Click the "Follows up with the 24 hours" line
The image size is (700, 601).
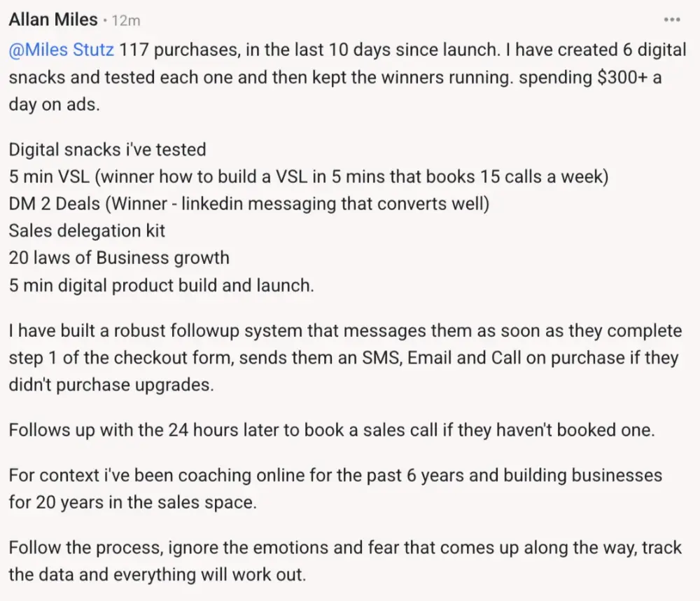pos(331,429)
